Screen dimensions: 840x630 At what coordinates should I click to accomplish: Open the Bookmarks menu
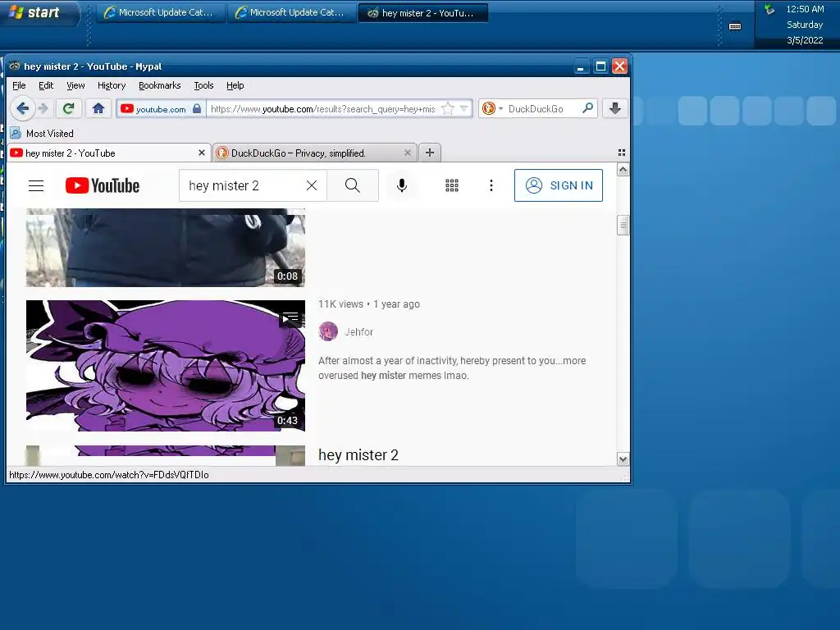(x=160, y=85)
